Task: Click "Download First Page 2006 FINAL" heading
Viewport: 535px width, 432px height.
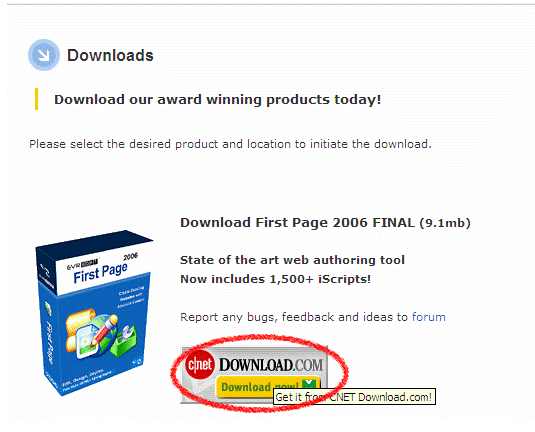Action: point(297,222)
